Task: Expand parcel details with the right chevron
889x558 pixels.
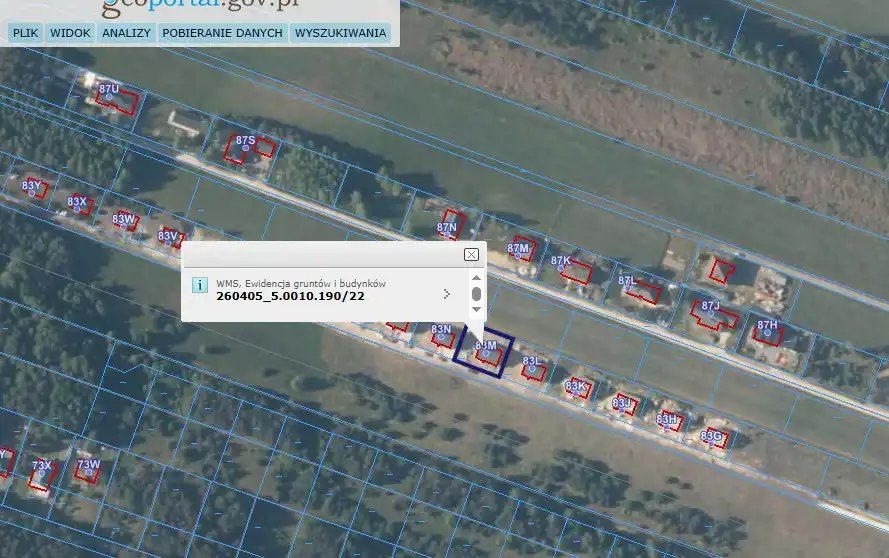Action: coord(446,294)
